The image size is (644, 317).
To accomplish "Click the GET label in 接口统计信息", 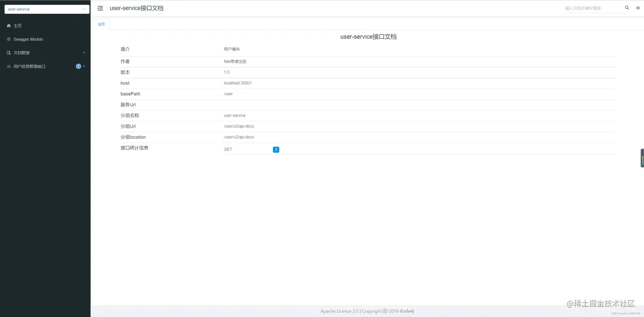I will click(x=228, y=150).
